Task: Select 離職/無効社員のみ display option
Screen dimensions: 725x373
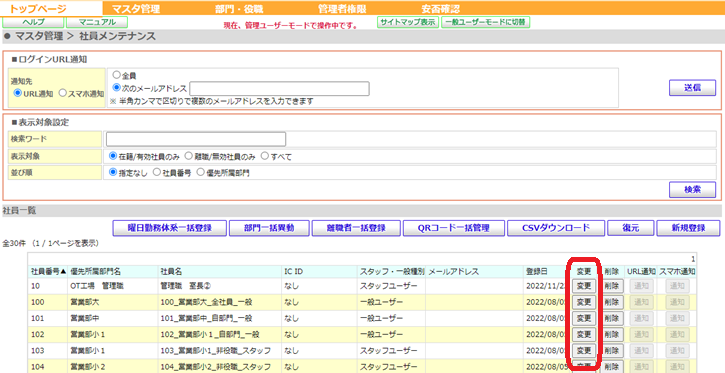Action: [188, 156]
